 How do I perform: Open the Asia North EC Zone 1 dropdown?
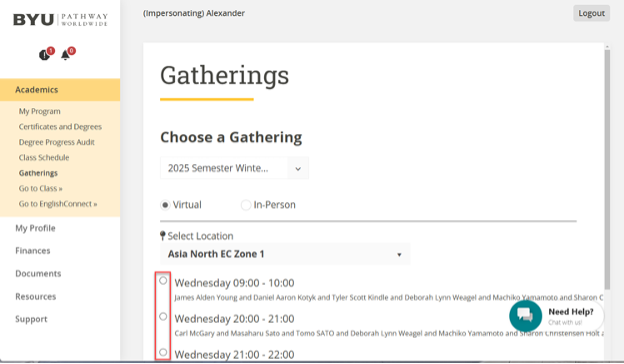click(x=285, y=254)
